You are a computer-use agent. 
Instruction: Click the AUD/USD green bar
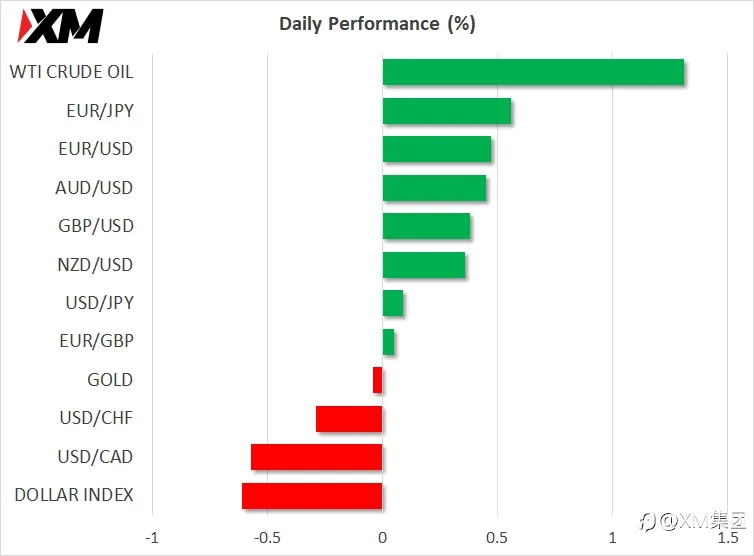click(x=434, y=188)
